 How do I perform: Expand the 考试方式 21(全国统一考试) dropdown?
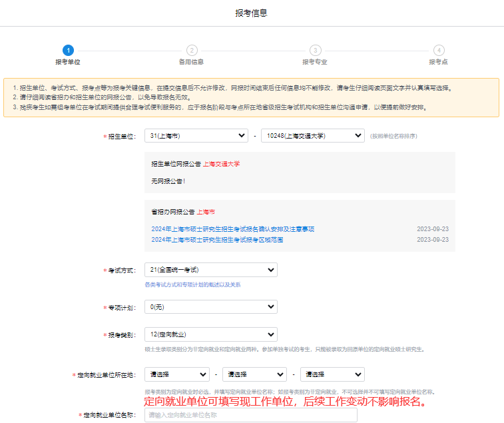[210, 270]
